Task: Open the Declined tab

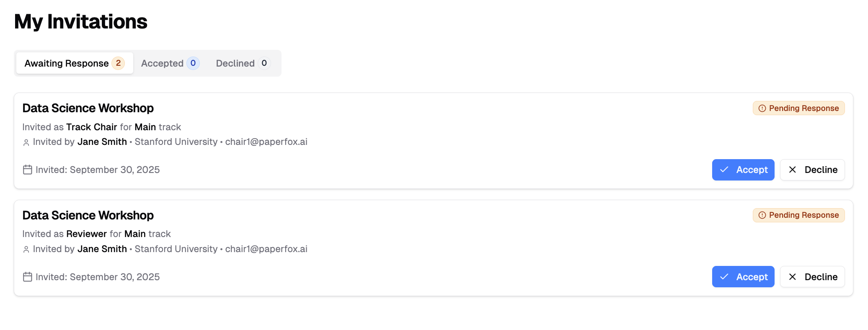Action: click(x=243, y=63)
